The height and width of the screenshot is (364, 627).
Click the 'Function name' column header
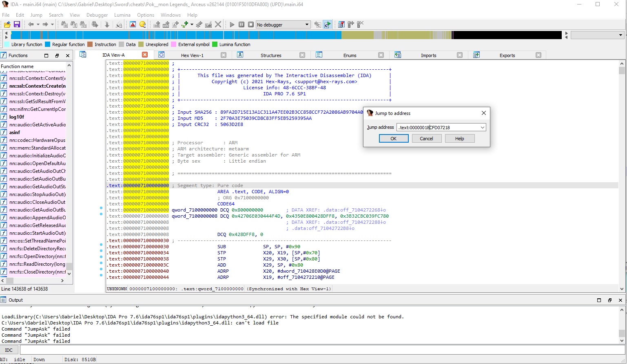coord(33,66)
